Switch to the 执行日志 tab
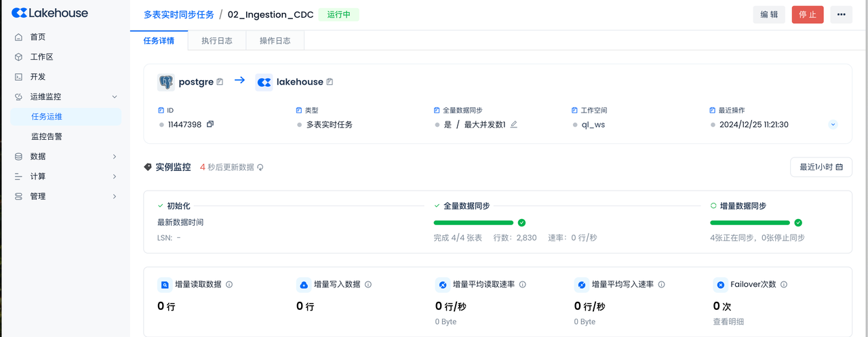 tap(217, 41)
